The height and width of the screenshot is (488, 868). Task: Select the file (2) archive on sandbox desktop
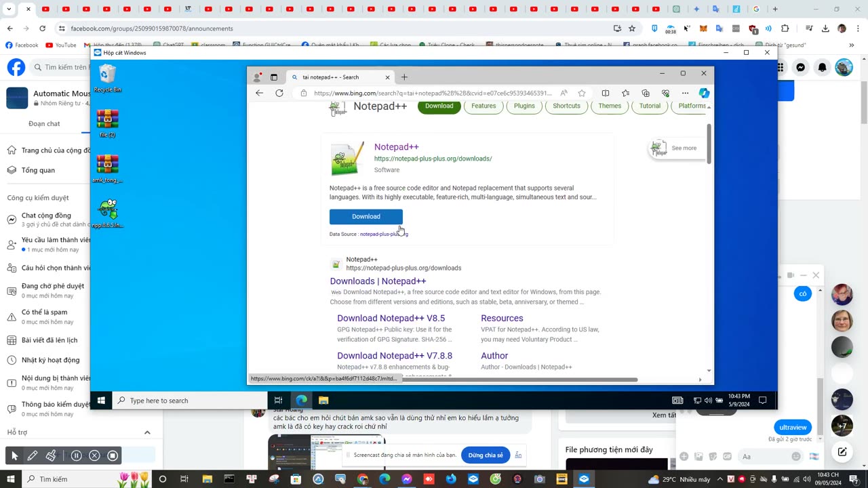[x=108, y=123]
